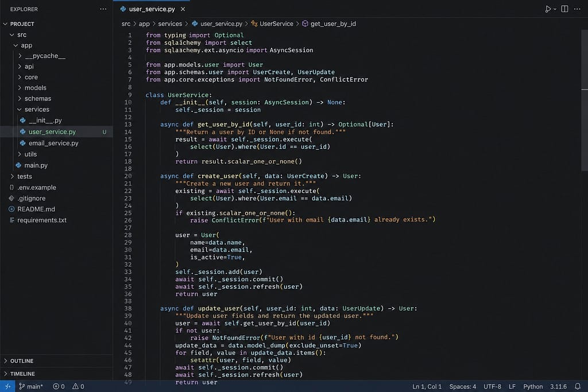
Task: Click the .gitignore git file icon
Action: 11,198
